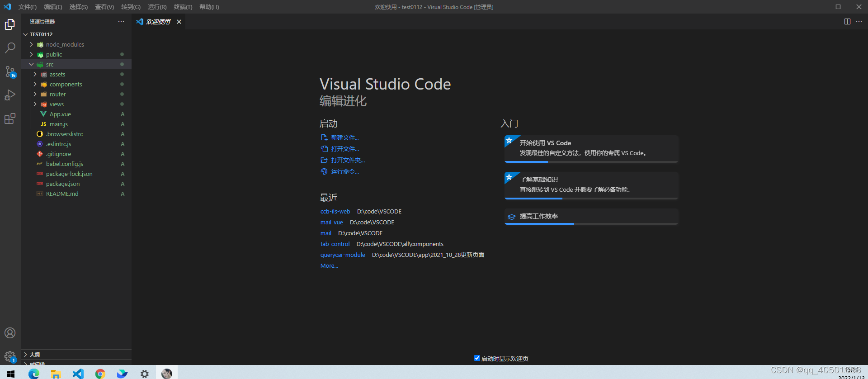Open the Manage gear in activity bar
This screenshot has height=379, width=868.
tap(10, 356)
